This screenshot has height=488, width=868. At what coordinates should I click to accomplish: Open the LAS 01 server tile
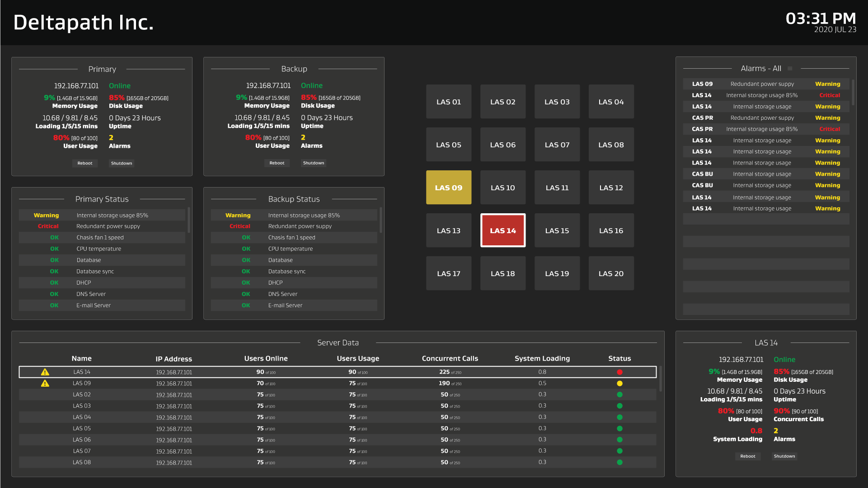[x=448, y=102]
